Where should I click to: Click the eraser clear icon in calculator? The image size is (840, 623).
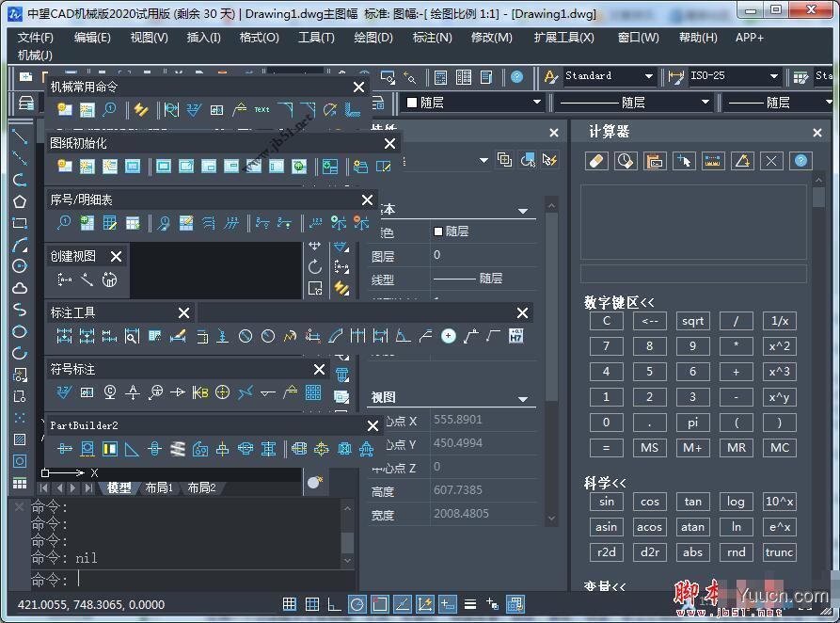point(596,160)
